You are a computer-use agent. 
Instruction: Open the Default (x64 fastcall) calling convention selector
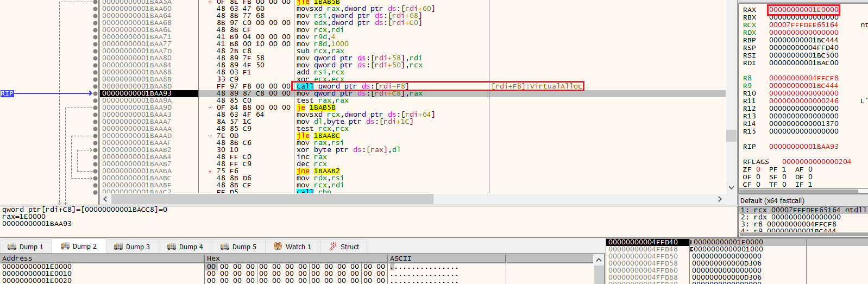pyautogui.click(x=772, y=200)
